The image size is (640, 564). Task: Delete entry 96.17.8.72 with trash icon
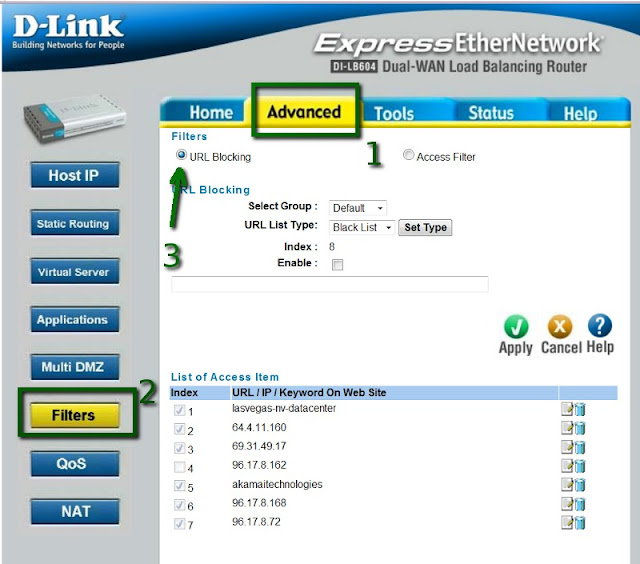pyautogui.click(x=580, y=522)
